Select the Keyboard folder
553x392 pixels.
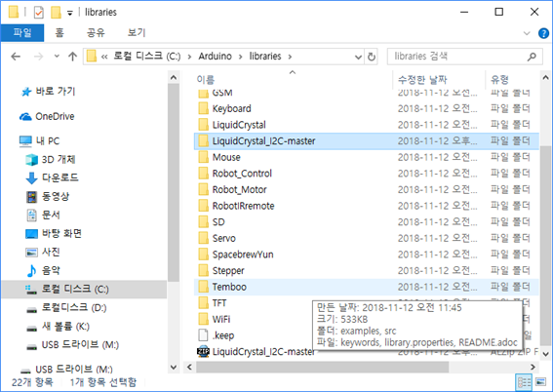coord(232,108)
